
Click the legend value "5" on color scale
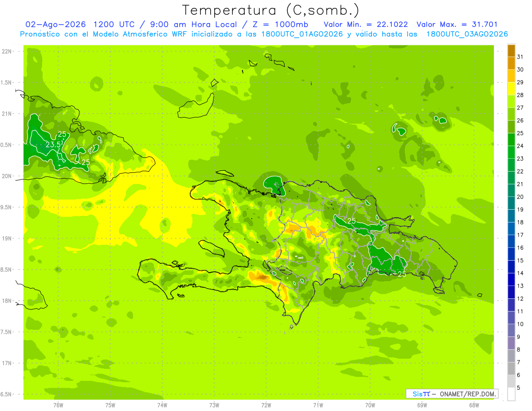519,388
